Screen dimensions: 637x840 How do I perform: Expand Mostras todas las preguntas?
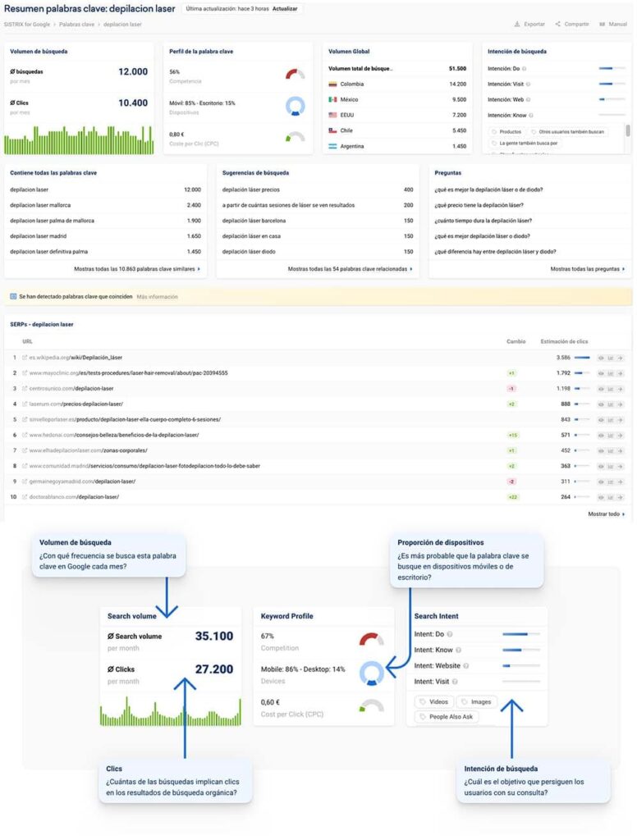click(587, 269)
